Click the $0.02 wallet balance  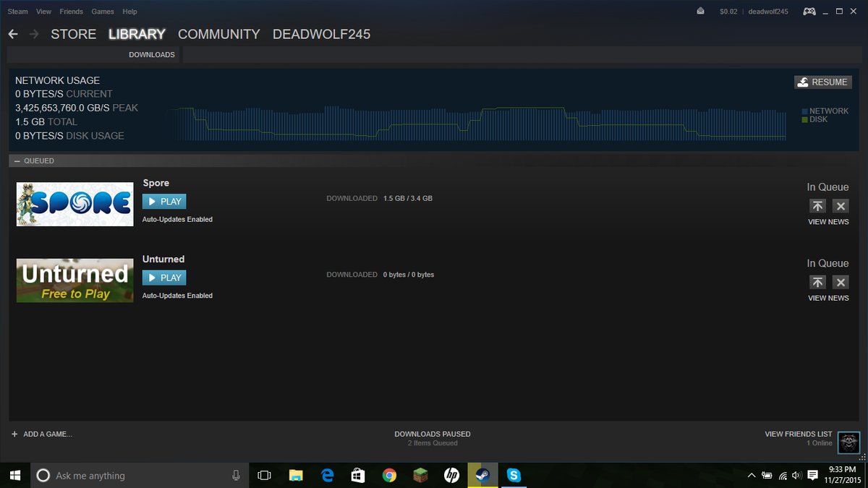pos(728,12)
